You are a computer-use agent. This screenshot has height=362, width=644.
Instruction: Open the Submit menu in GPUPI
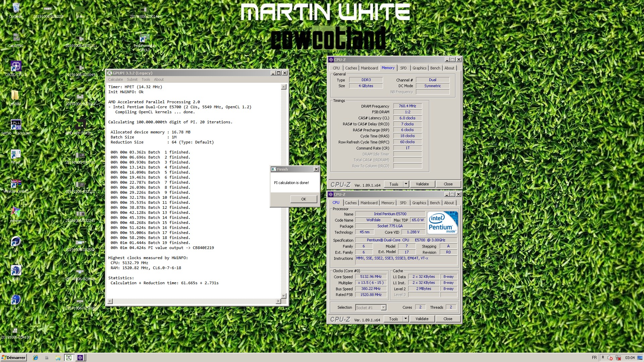(x=132, y=79)
